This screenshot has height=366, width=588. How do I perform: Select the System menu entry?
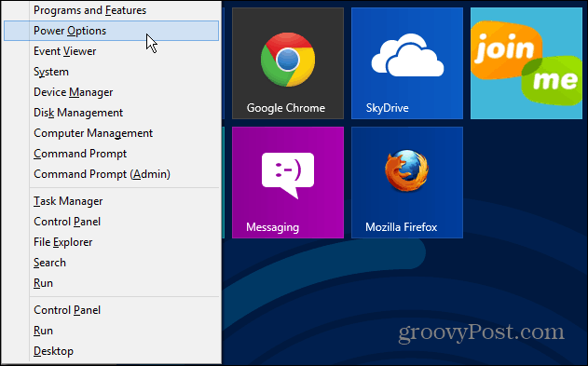click(111, 72)
